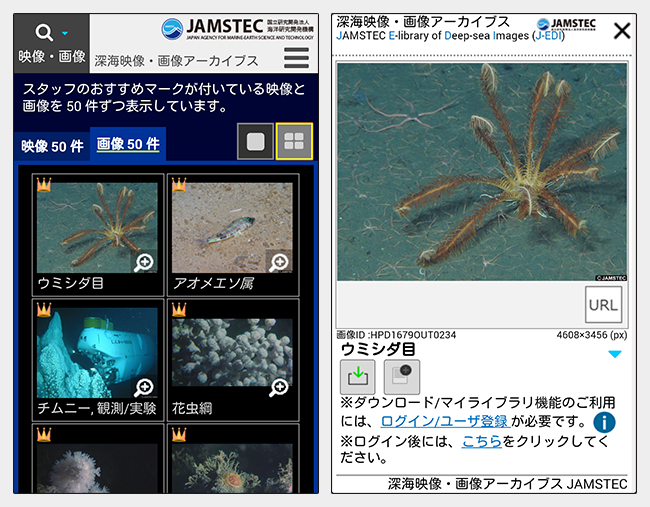Open the orange anemone thumbnail at bottom

coord(232,468)
